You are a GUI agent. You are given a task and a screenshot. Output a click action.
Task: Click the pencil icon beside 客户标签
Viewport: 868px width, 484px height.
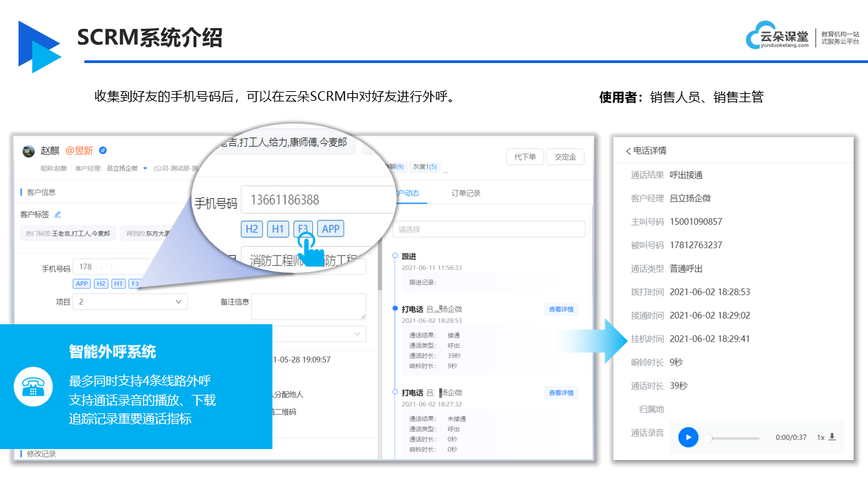pos(58,215)
